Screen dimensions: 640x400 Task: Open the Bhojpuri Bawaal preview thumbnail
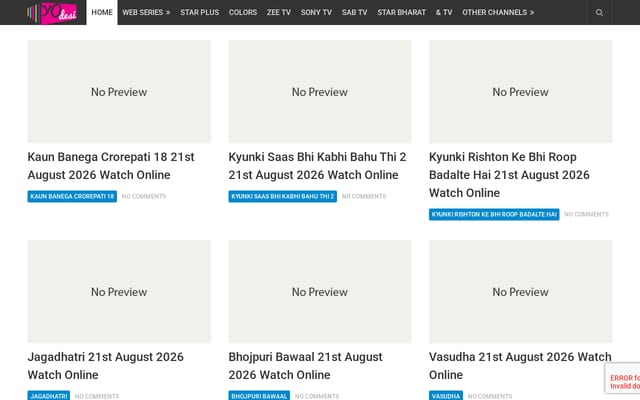pos(320,291)
